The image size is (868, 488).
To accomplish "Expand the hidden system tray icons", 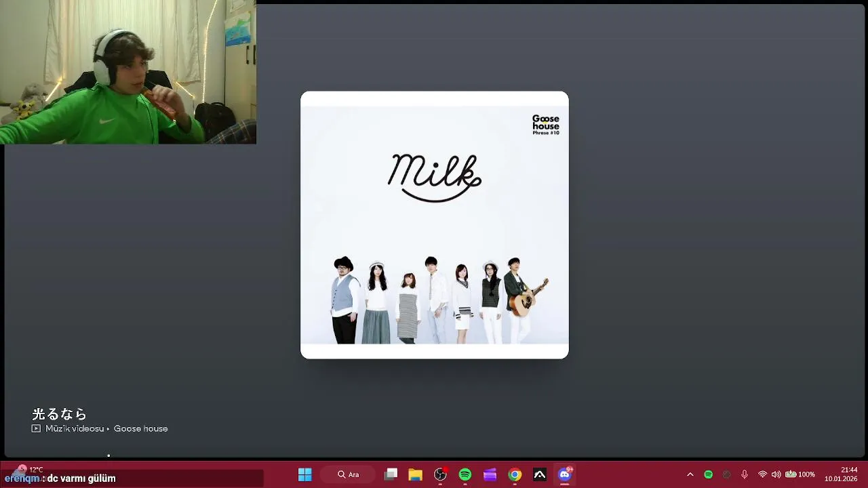I will coord(690,474).
